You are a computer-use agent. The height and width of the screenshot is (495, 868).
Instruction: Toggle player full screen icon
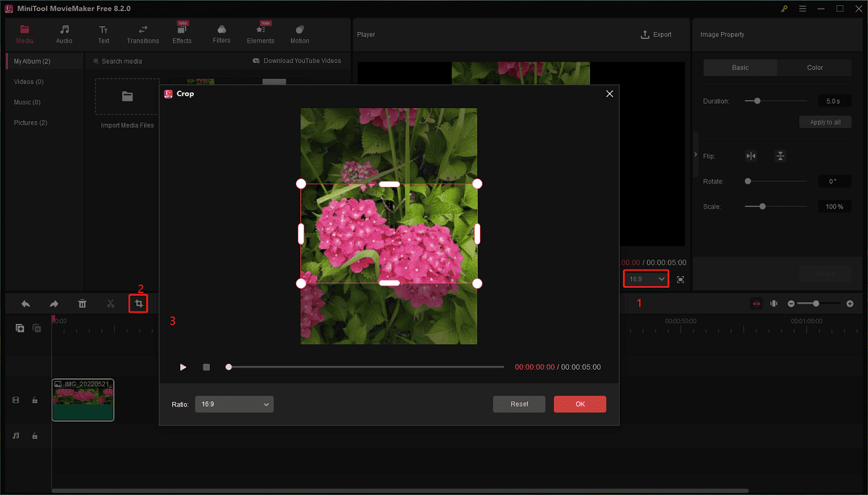(x=681, y=279)
